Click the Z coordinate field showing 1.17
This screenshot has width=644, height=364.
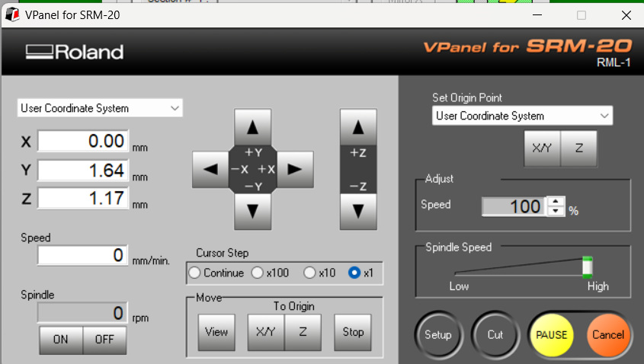83,199
